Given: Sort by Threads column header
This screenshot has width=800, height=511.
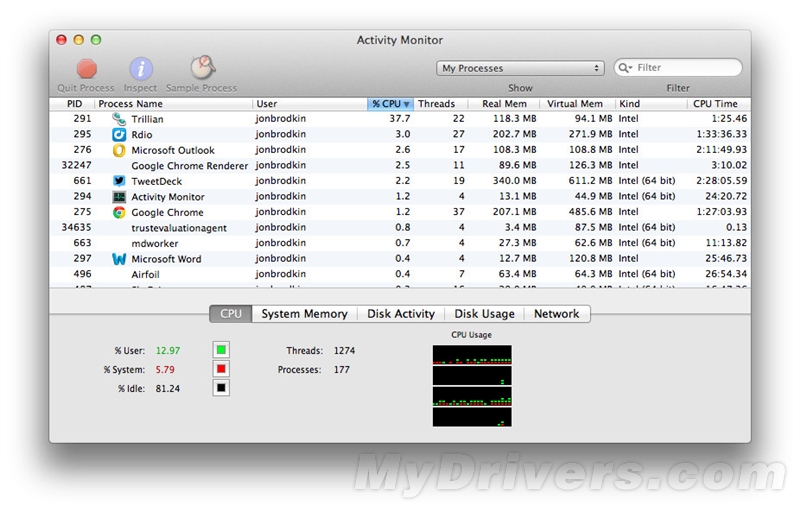Looking at the screenshot, I should [x=440, y=104].
